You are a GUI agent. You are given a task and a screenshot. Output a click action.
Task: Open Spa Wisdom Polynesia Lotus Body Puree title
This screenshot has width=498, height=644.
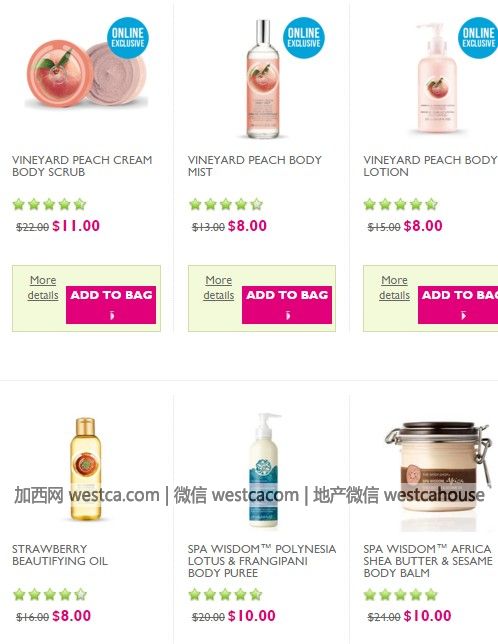click(262, 561)
